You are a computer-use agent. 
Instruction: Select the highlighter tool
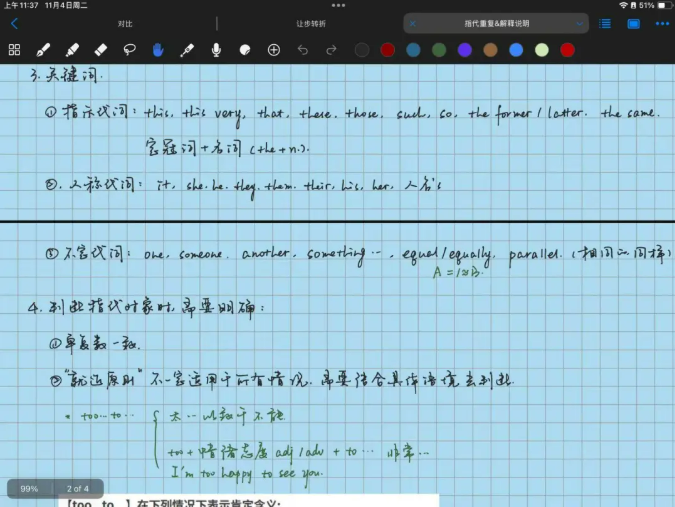[72, 49]
